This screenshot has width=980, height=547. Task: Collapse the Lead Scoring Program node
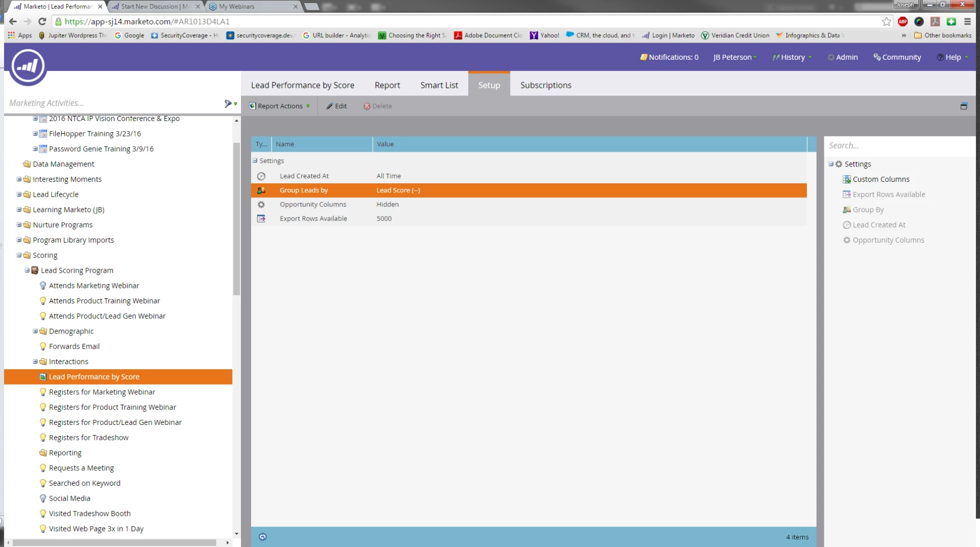[x=27, y=271]
